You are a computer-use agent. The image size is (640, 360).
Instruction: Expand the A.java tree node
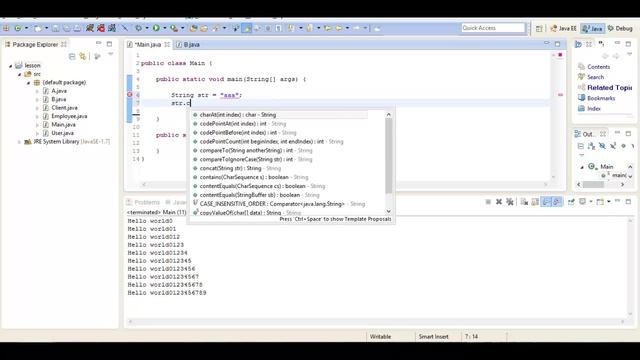(x=37, y=91)
